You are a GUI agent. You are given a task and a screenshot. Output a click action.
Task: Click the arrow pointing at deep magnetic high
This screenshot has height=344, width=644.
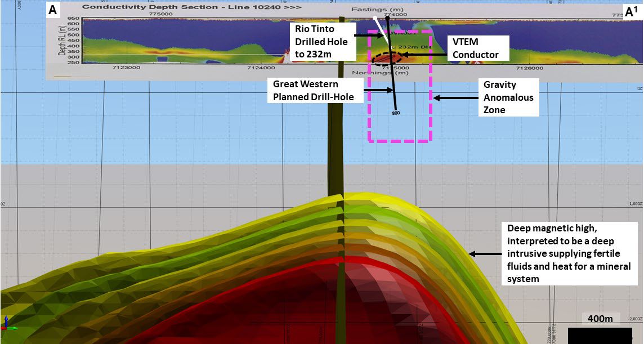pos(484,254)
